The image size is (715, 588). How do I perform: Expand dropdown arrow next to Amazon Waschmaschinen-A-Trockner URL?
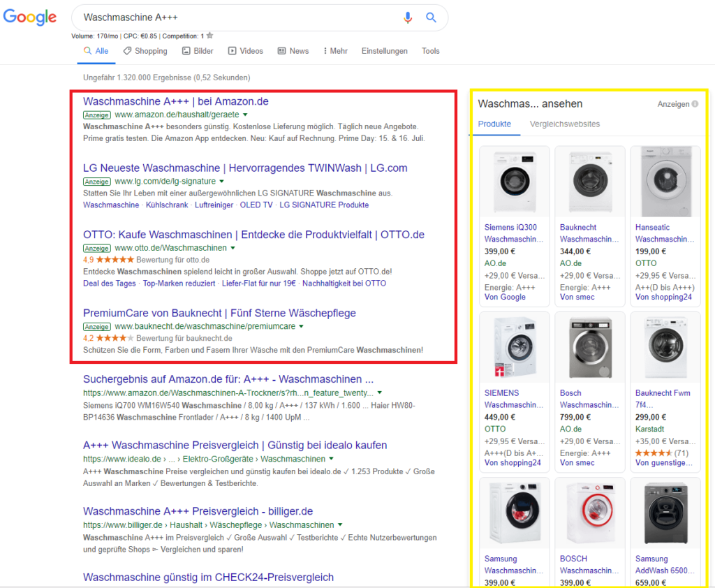(x=379, y=392)
